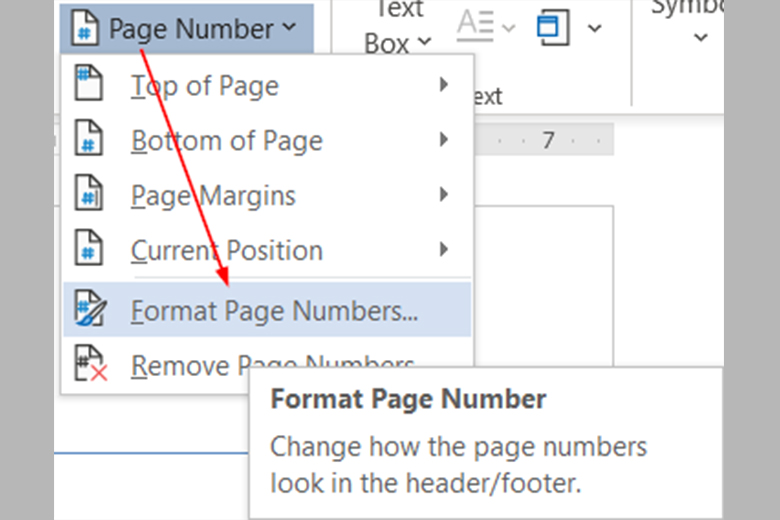The image size is (780, 520).
Task: Expand the Top of Page submenu arrow
Action: pos(444,85)
